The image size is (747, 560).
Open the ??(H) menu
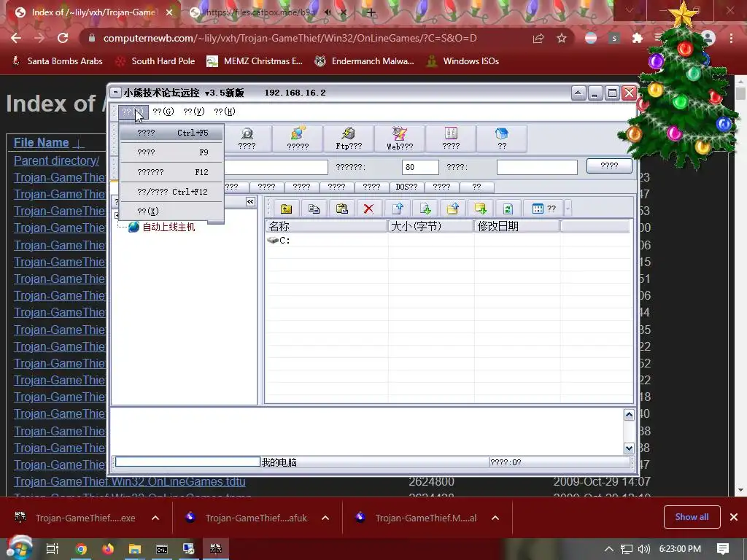[x=225, y=112]
